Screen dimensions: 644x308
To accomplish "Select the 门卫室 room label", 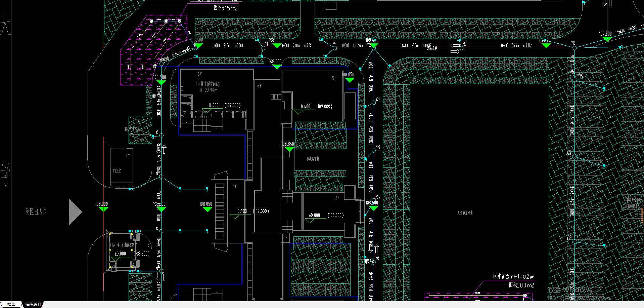I will point(117,171).
